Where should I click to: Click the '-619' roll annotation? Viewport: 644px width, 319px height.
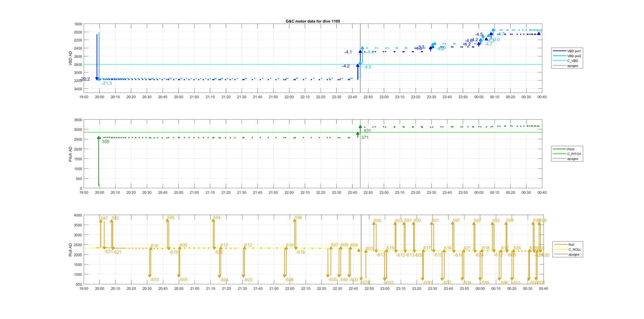coord(173,252)
